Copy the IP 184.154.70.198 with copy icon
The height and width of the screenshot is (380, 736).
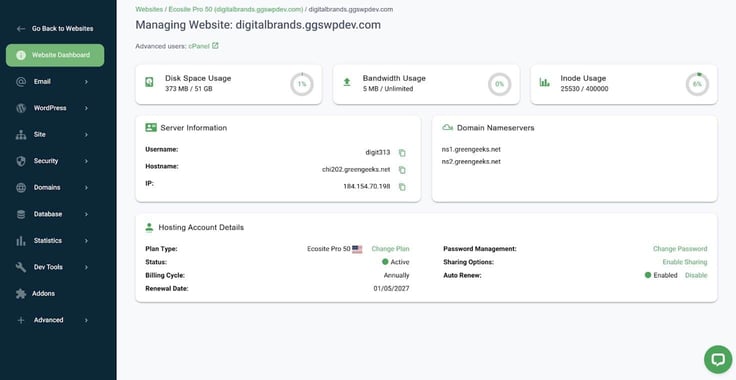(x=402, y=187)
